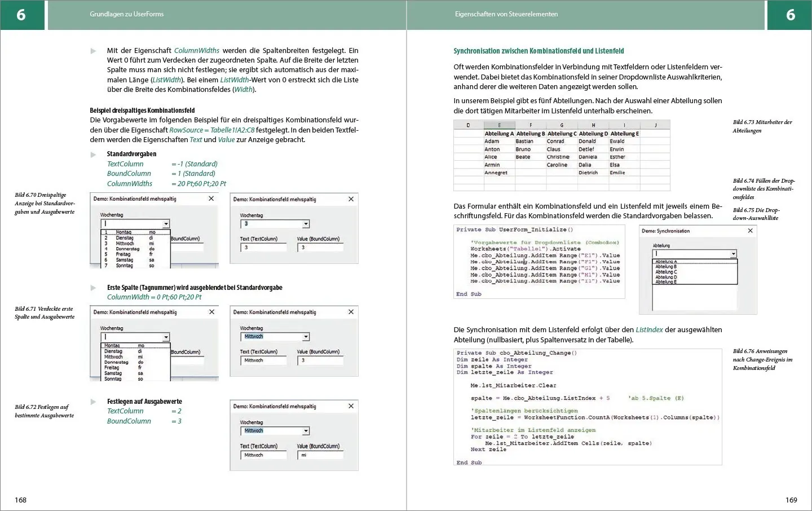The width and height of the screenshot is (812, 511).
Task: Select row '1 Montag mo' in numbered list
Action: click(x=135, y=232)
